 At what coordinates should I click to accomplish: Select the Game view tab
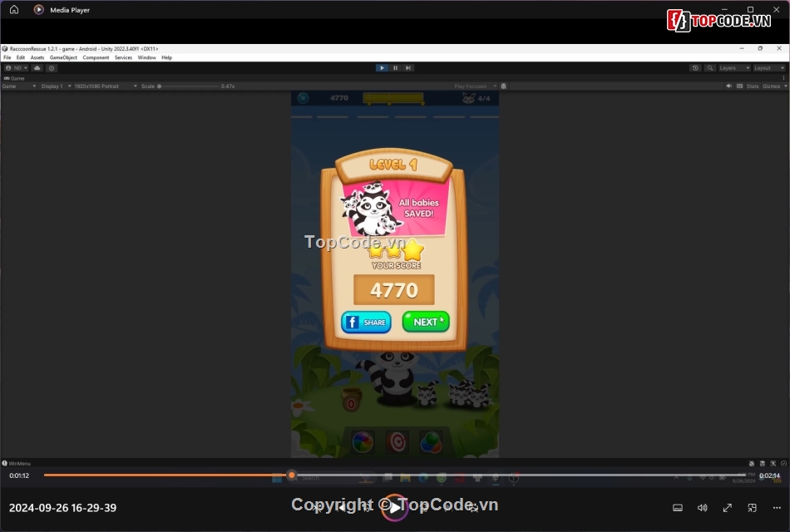point(14,79)
